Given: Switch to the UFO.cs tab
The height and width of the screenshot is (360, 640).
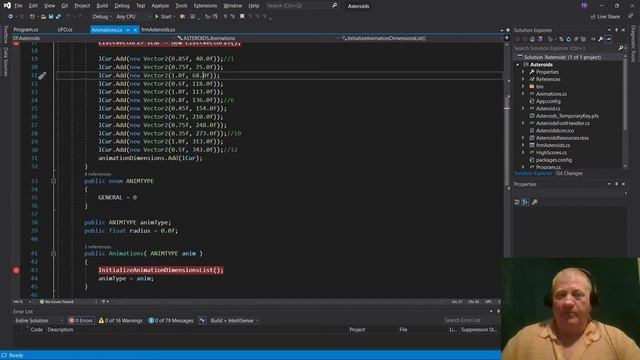Looking at the screenshot, I should coord(65,29).
